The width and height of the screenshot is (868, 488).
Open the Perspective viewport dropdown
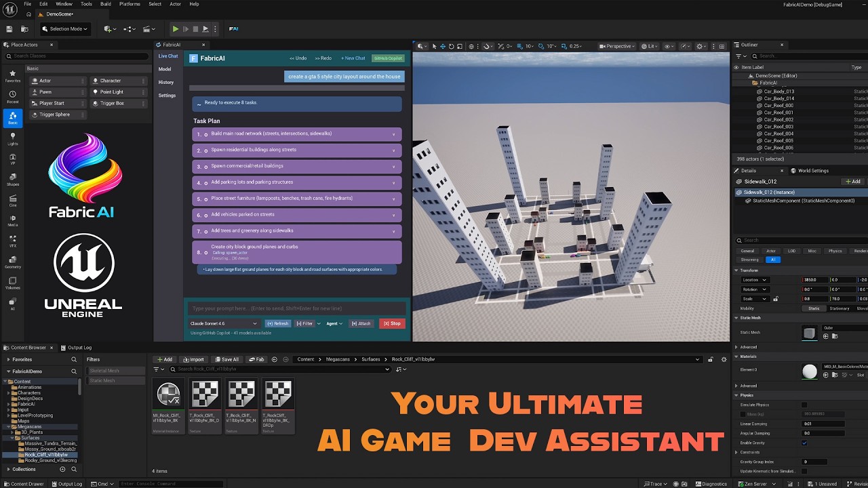(x=616, y=46)
